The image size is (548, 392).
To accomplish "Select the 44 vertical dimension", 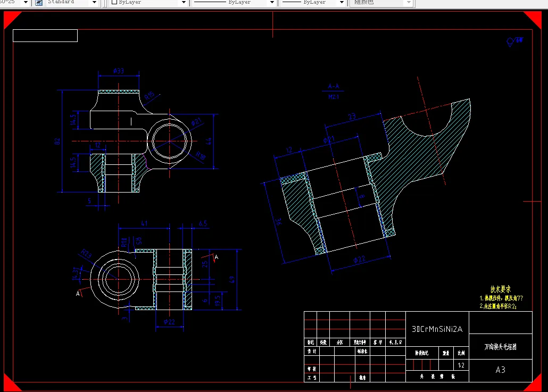I will [x=209, y=141].
